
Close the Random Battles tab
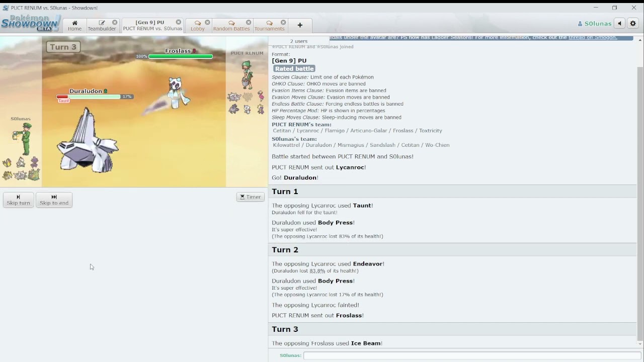[249, 23]
